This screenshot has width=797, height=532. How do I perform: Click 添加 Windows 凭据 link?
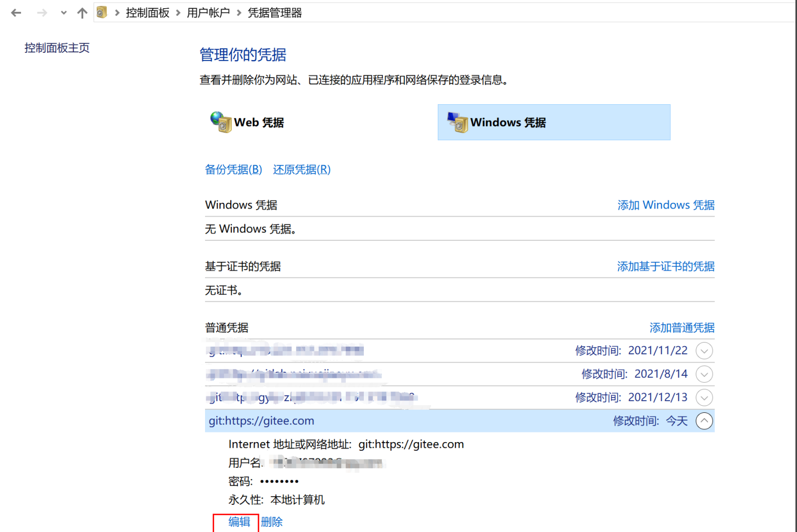665,204
